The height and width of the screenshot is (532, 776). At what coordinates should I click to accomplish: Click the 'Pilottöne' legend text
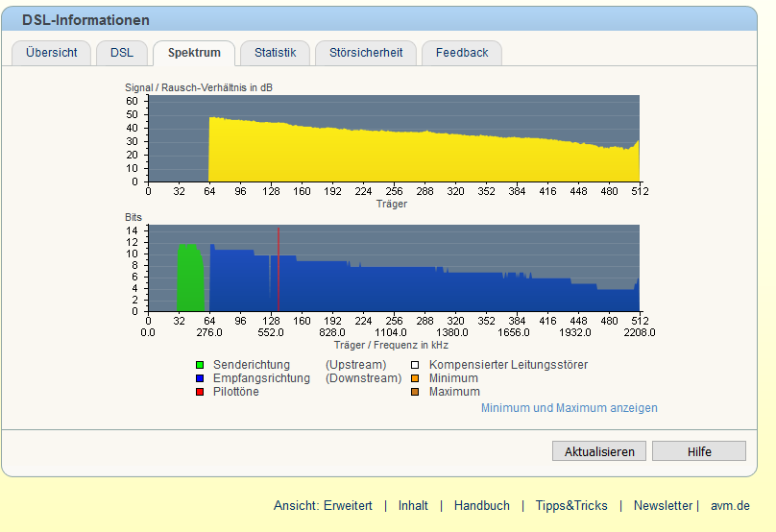click(235, 392)
